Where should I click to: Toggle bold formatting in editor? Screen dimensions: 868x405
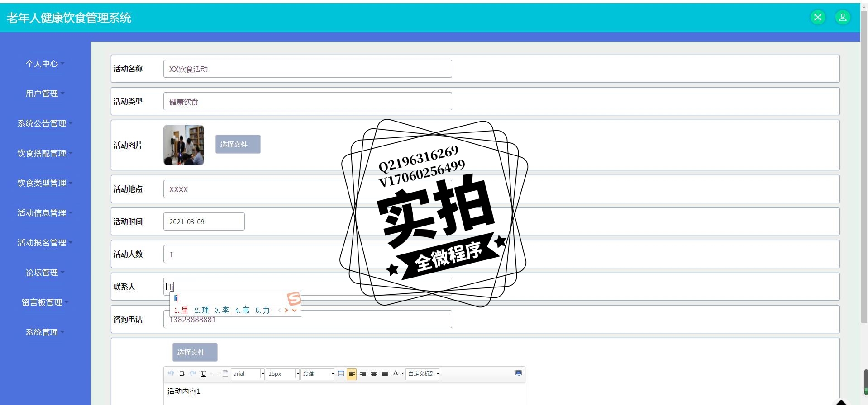pyautogui.click(x=182, y=373)
